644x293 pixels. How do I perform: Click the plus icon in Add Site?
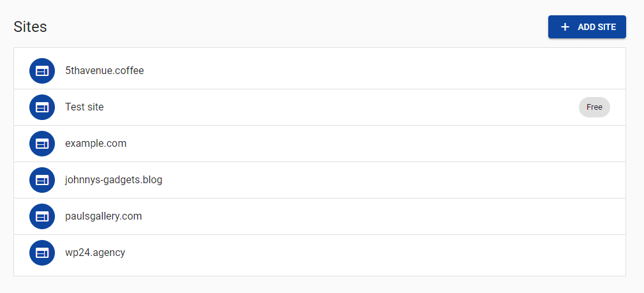pos(565,27)
